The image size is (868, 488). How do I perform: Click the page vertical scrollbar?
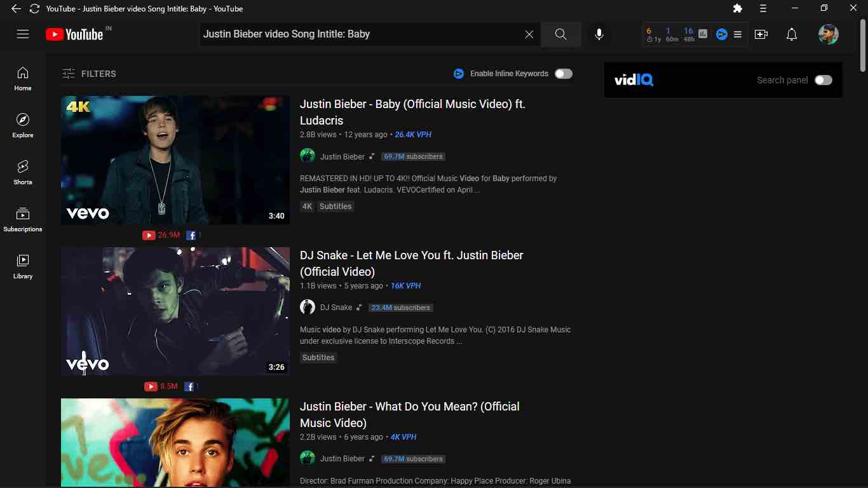tap(862, 44)
